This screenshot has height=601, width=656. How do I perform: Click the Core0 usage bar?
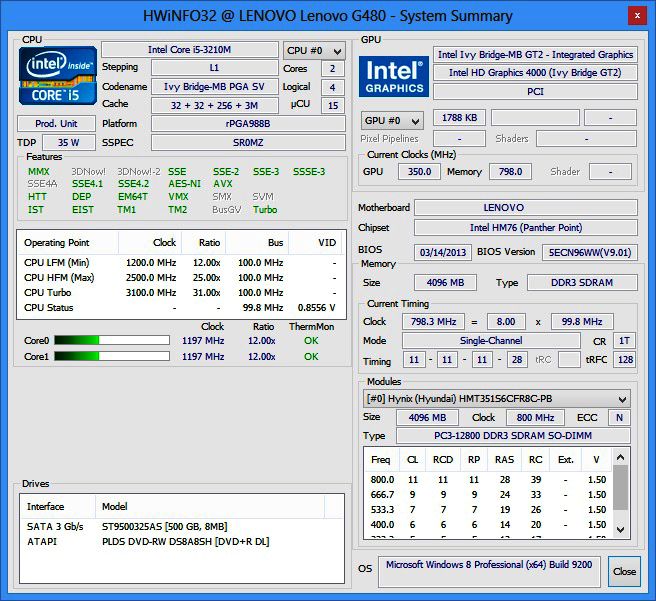(110, 341)
